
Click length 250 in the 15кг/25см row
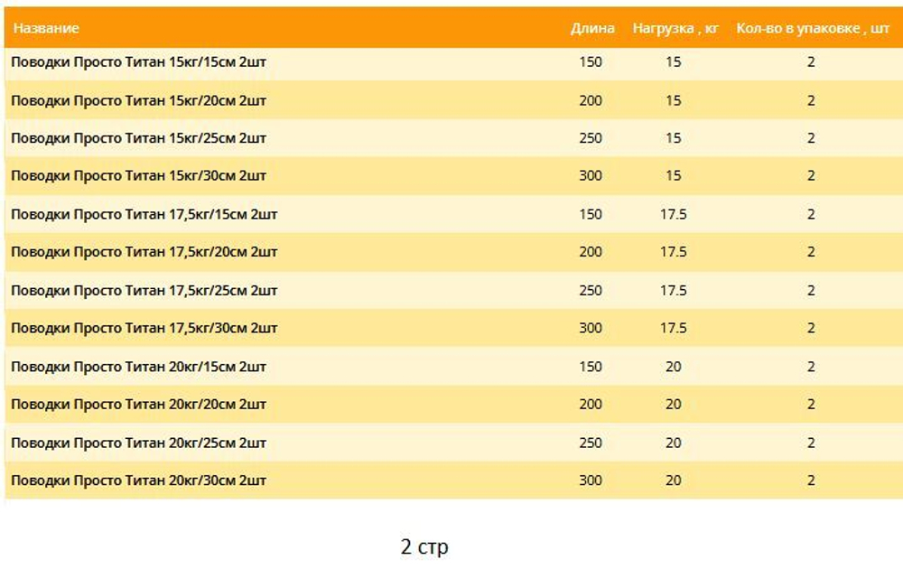[x=591, y=138]
